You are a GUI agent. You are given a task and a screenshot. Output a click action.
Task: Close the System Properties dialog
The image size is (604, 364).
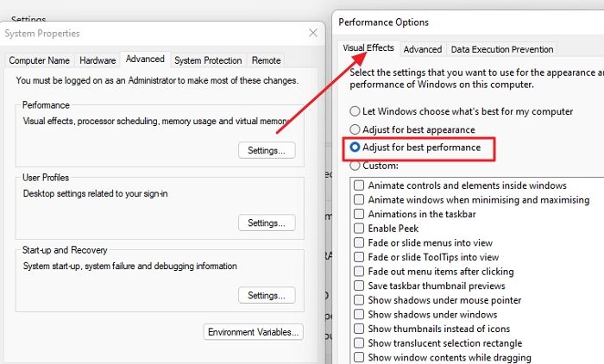[312, 33]
